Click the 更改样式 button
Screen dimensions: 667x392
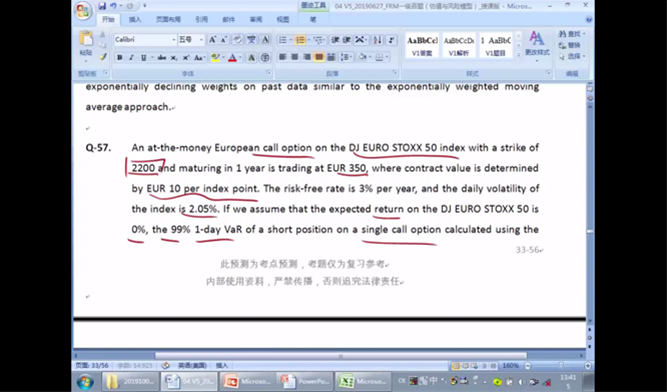click(x=537, y=44)
